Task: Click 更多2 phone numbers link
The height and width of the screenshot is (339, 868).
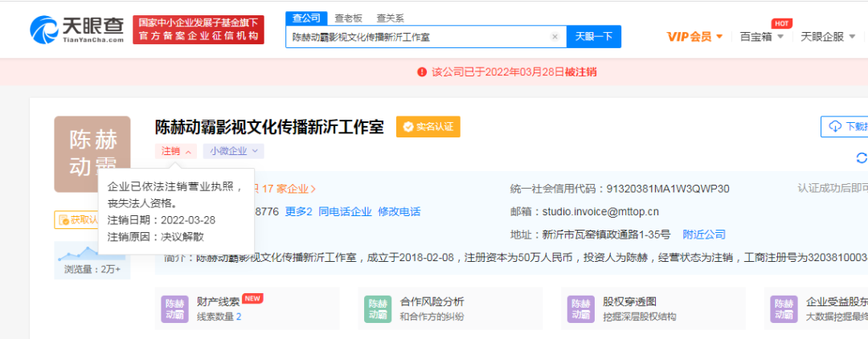Action: pos(299,211)
